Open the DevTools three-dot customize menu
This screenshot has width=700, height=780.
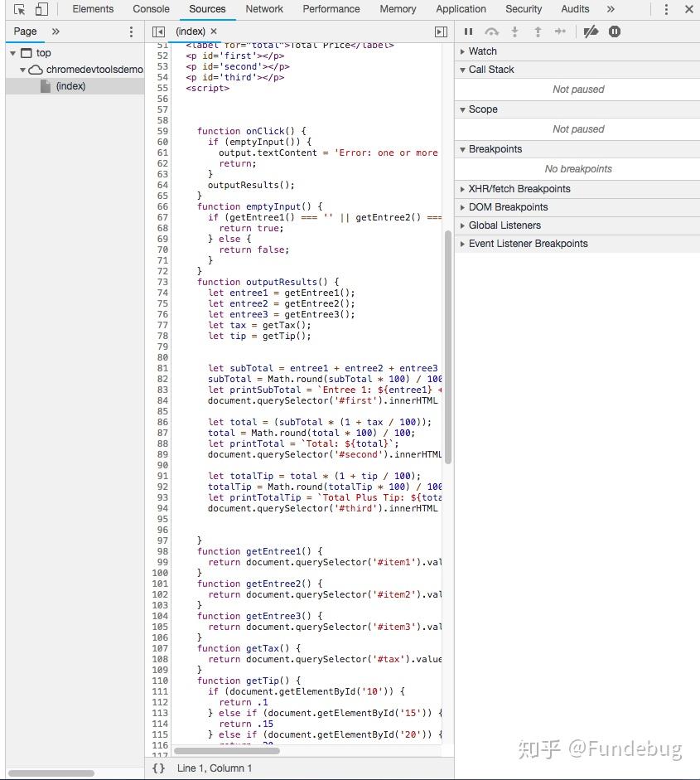coord(666,9)
